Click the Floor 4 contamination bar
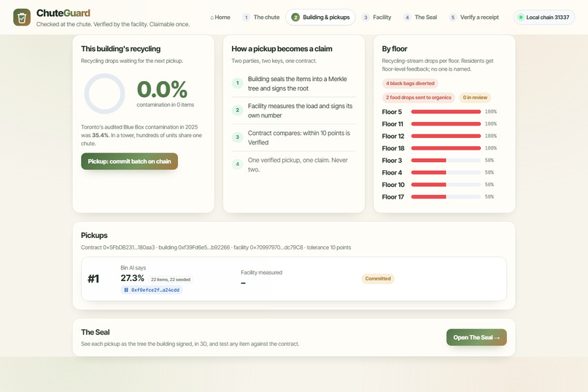Image resolution: width=588 pixels, height=392 pixels. [446, 172]
